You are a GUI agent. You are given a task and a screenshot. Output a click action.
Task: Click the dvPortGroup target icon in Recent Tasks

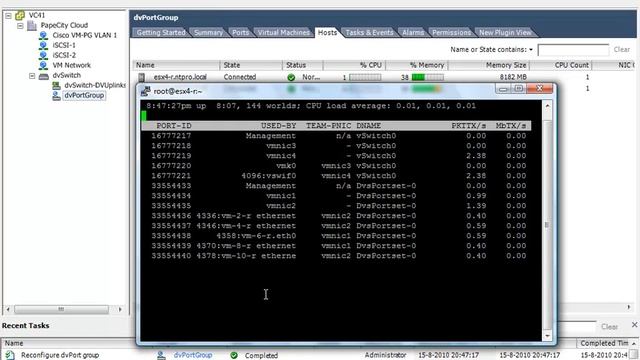(161, 355)
